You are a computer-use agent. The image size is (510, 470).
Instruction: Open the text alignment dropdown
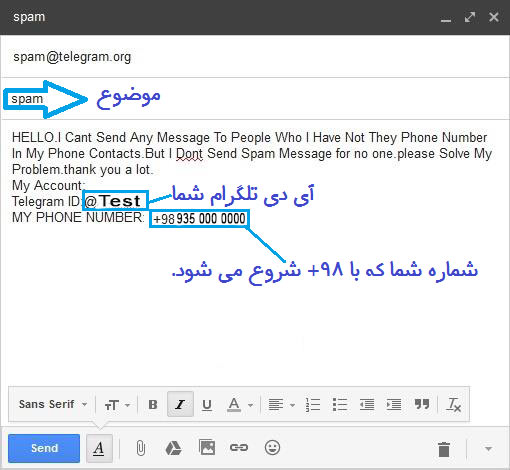tap(281, 405)
